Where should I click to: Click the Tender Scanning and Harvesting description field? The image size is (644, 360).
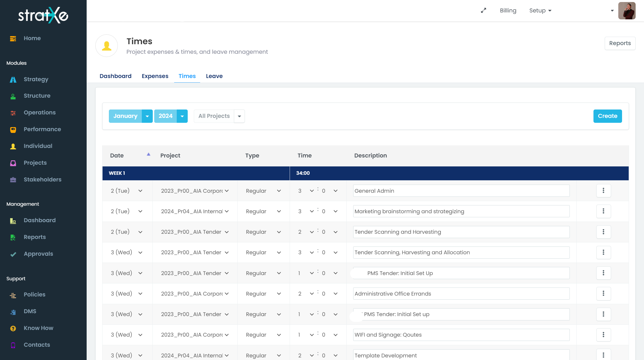(x=461, y=232)
